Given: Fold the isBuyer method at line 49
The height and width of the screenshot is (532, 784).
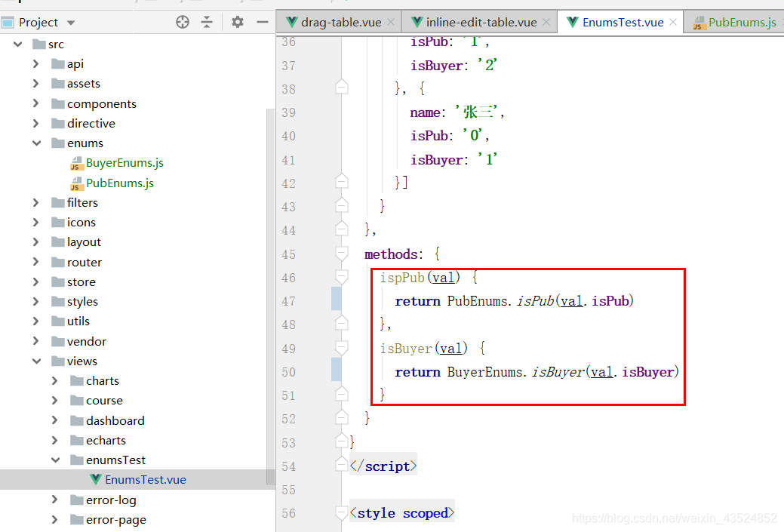Looking at the screenshot, I should 342,348.
